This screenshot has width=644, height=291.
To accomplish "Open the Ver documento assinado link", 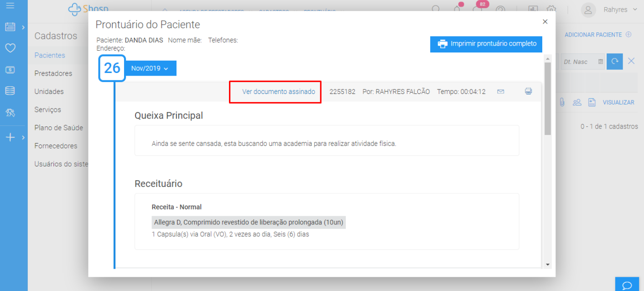I will point(278,92).
